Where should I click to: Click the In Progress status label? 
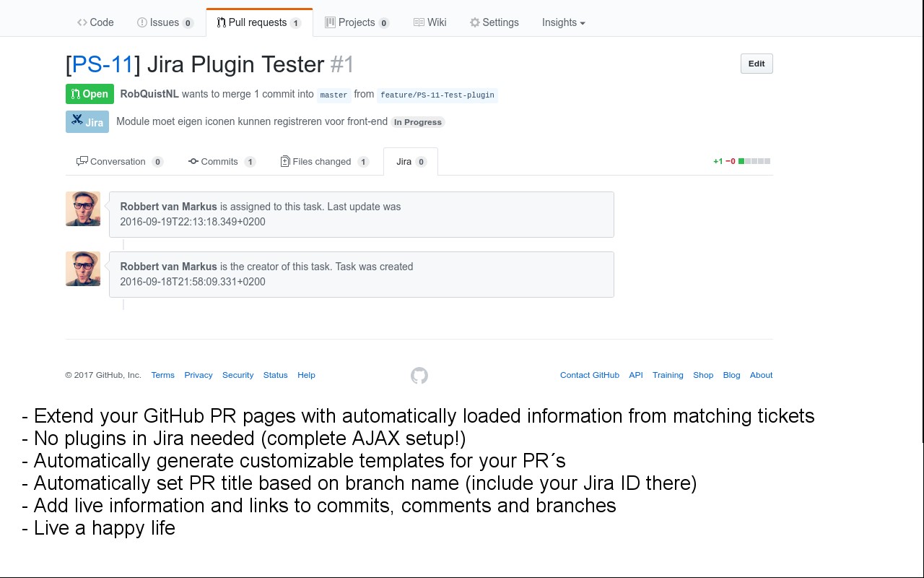pyautogui.click(x=418, y=122)
